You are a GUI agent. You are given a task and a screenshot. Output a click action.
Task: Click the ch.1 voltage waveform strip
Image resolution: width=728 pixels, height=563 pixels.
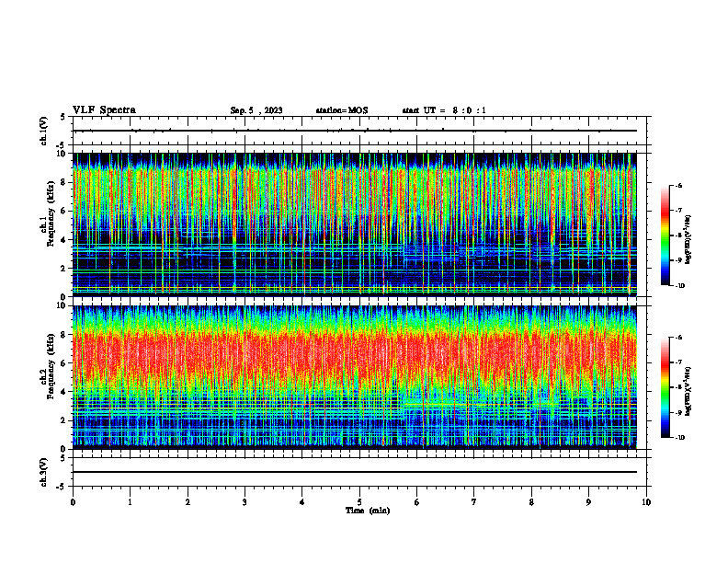359,131
